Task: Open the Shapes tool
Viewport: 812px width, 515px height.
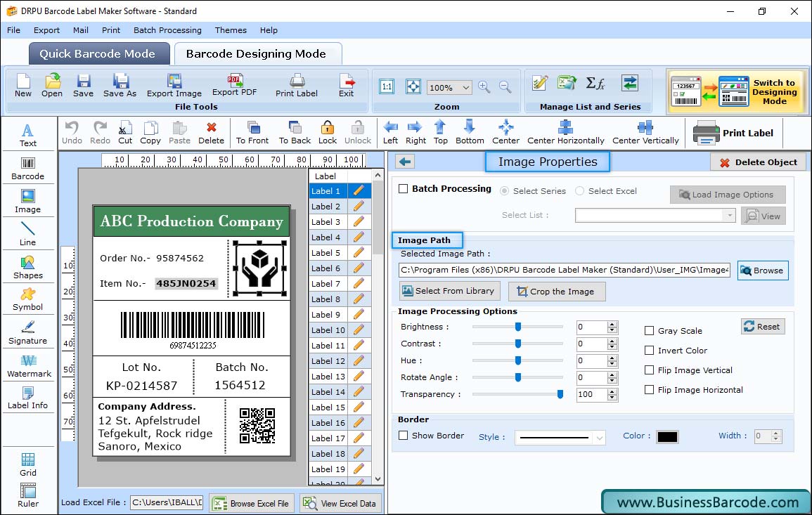Action: click(x=28, y=267)
